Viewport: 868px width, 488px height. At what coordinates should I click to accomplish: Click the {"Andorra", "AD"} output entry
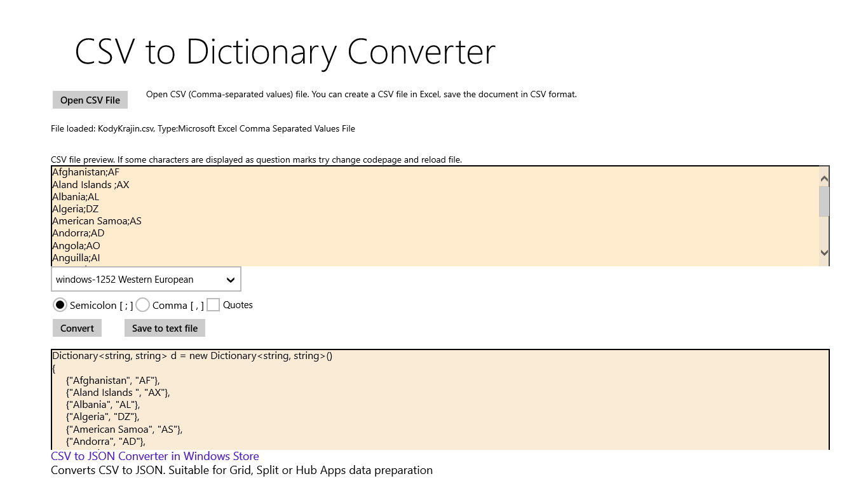(x=105, y=442)
